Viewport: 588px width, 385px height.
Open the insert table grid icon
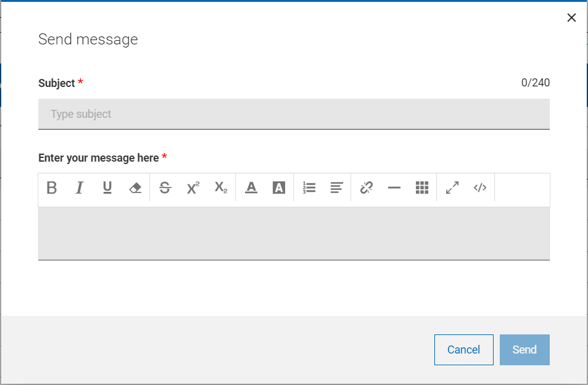coord(421,188)
